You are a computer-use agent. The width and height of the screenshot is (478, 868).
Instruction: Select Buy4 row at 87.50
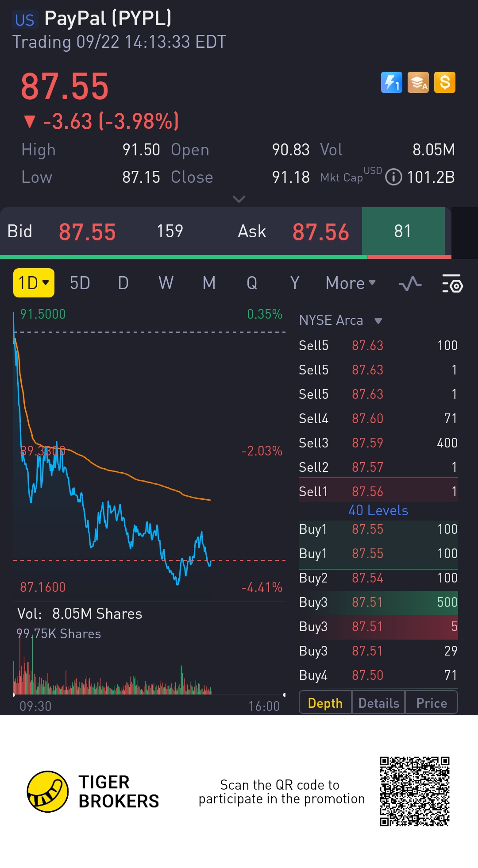pos(378,675)
